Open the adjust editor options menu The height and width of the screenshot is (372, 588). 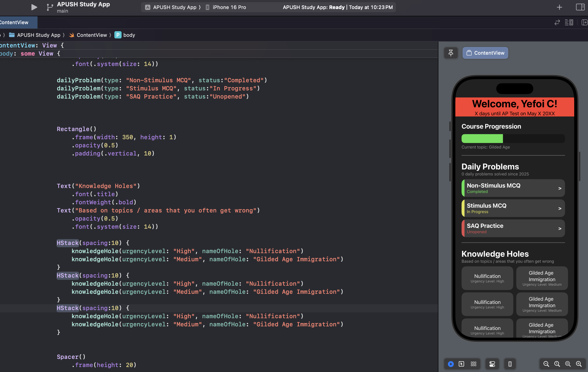pos(569,22)
